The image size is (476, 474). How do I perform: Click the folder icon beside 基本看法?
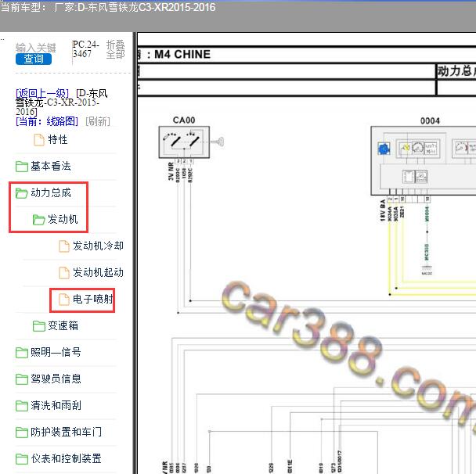click(22, 166)
